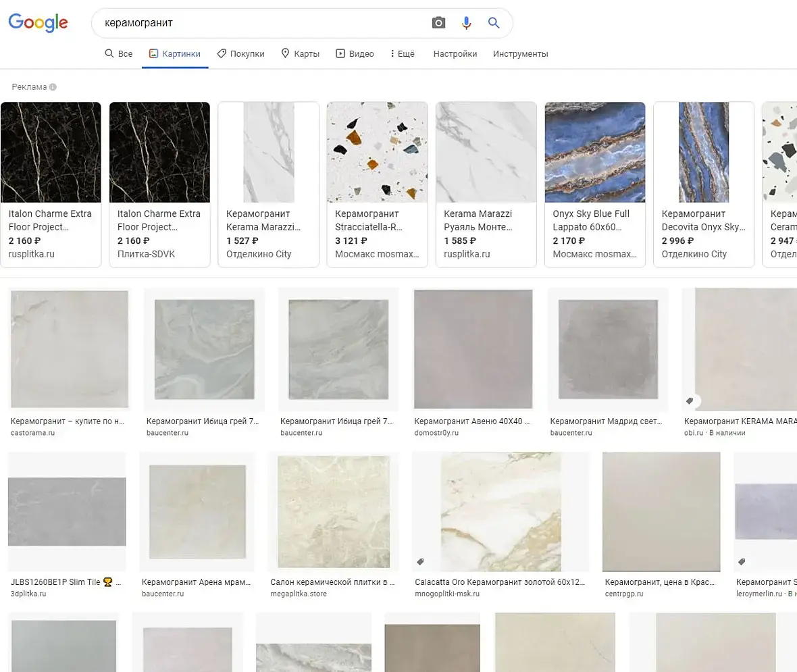797x672 pixels.
Task: Open search by image camera icon
Action: 438,23
